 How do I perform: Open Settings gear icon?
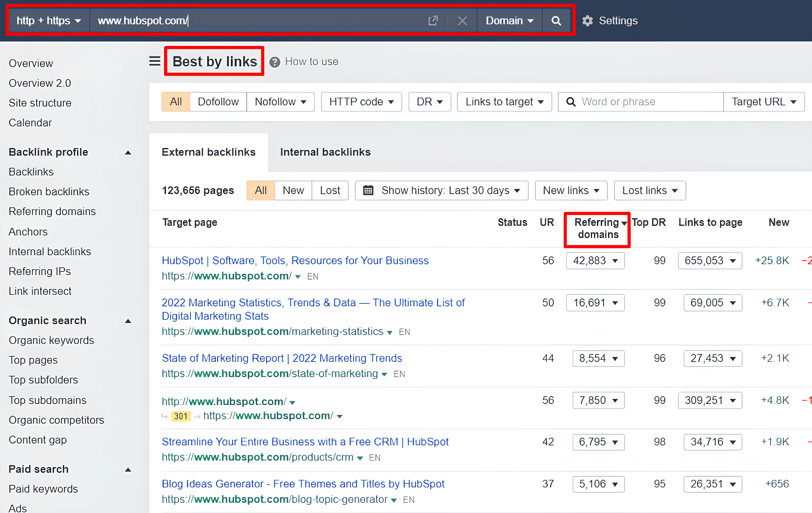(x=587, y=21)
